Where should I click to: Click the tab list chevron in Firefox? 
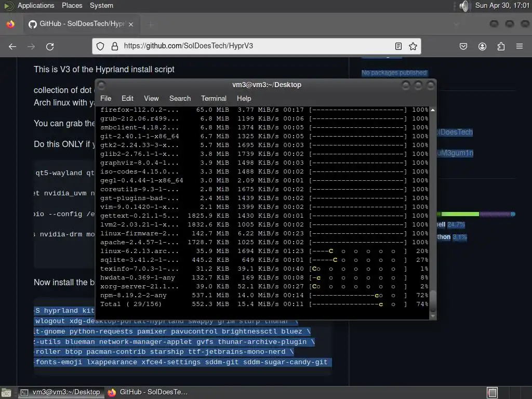point(456,24)
